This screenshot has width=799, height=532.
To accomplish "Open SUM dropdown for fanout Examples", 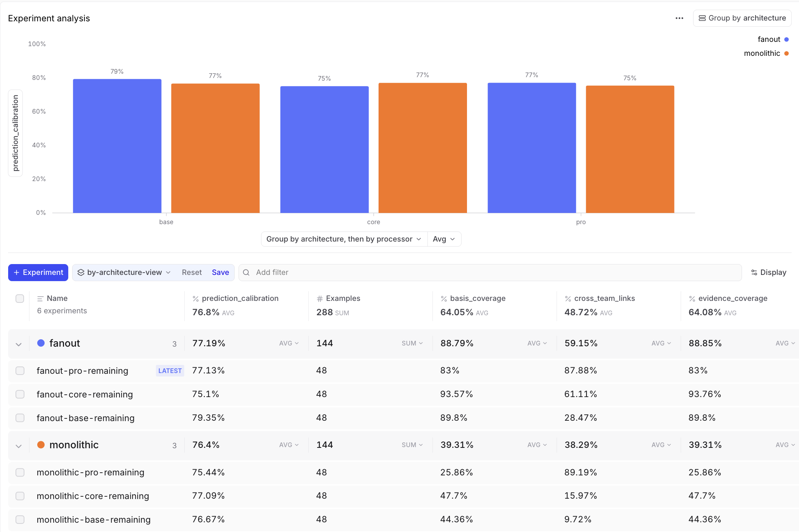I will click(412, 344).
